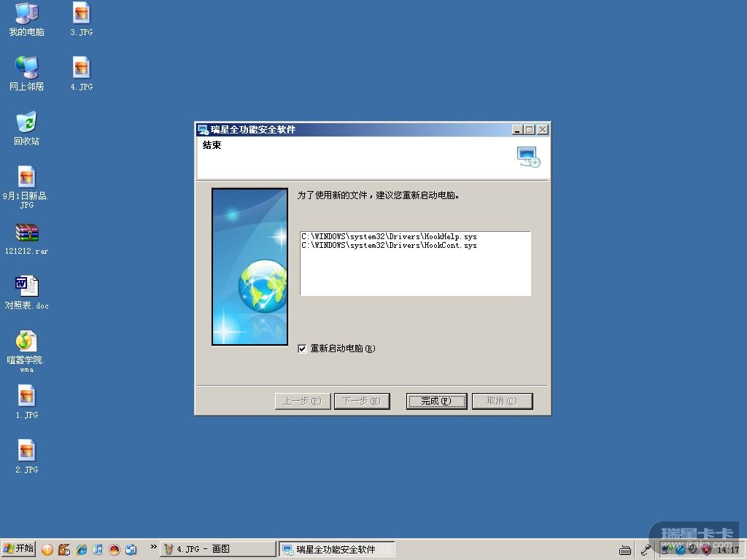747x560 pixels.
Task: Click the taskbar clock 14:17
Action: 728,550
